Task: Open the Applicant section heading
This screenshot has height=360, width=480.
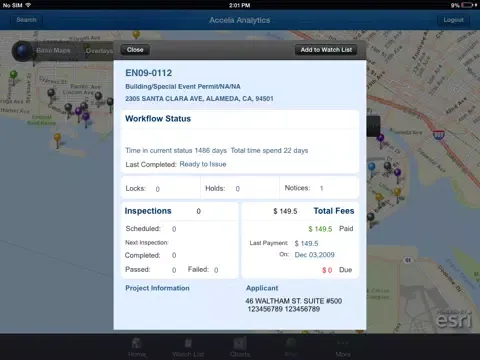Action: (262, 288)
